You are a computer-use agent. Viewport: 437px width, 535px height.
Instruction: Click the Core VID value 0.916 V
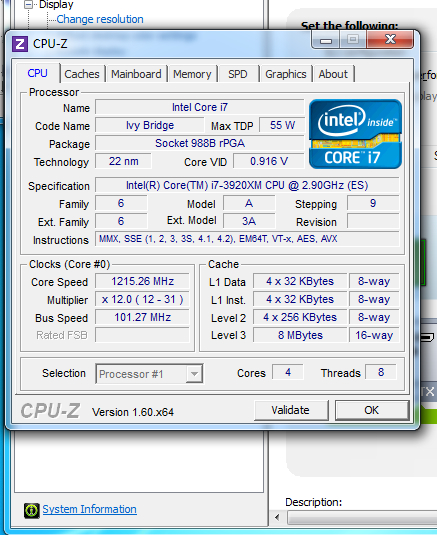pos(268,161)
